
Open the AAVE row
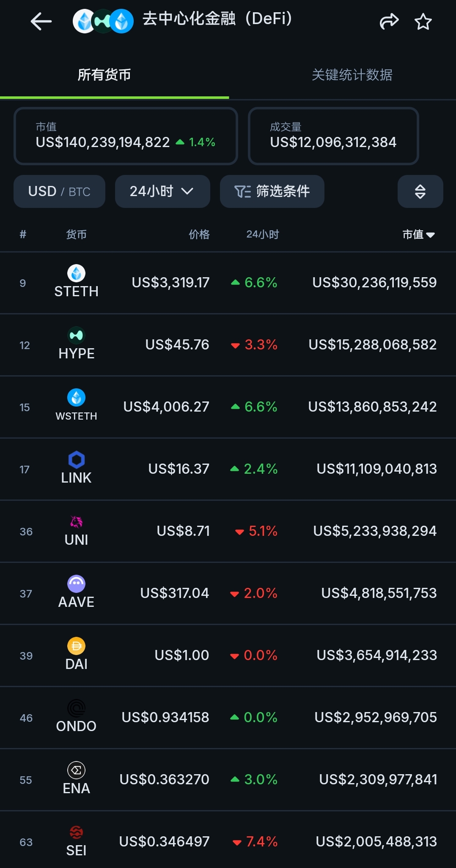coord(228,593)
